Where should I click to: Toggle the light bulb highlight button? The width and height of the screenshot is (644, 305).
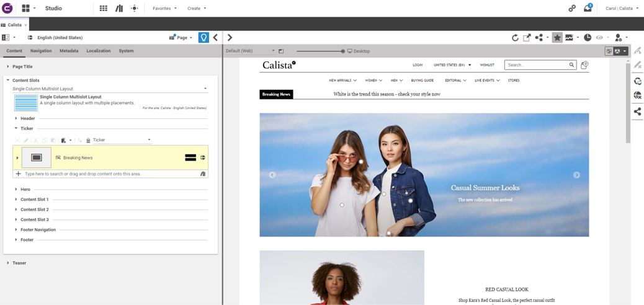(203, 38)
